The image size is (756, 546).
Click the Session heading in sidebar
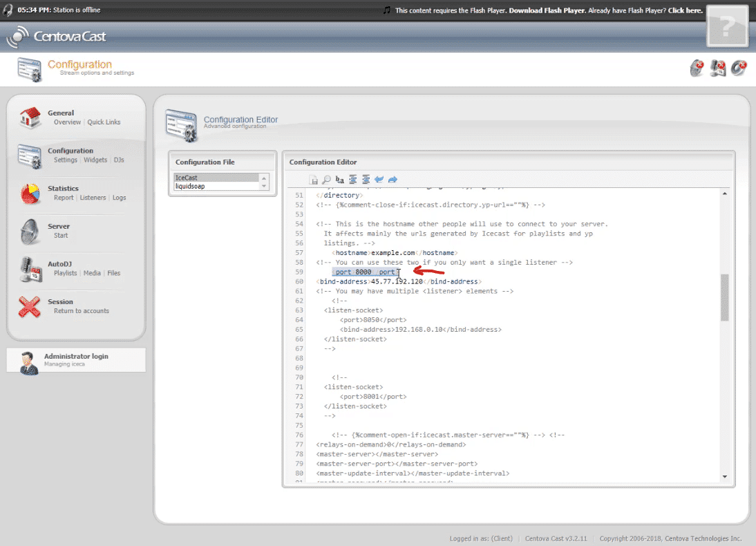pyautogui.click(x=60, y=302)
